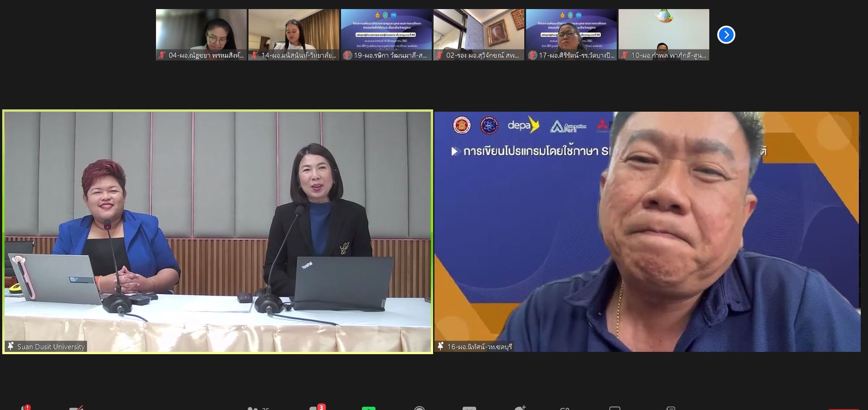
Task: Toggle microphone with the red alert badge
Action: point(24,408)
